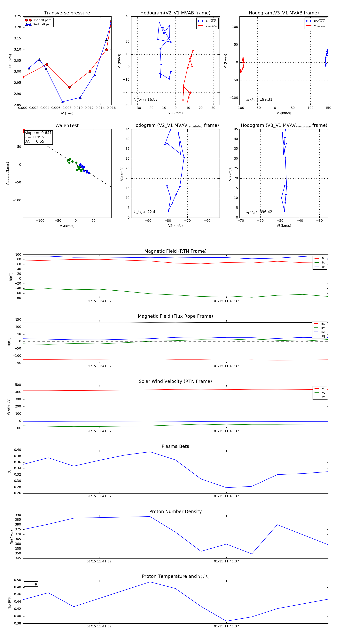The image size is (351, 644).
Task: Select the "Bz'" legend entry
Action: click(x=320, y=332)
